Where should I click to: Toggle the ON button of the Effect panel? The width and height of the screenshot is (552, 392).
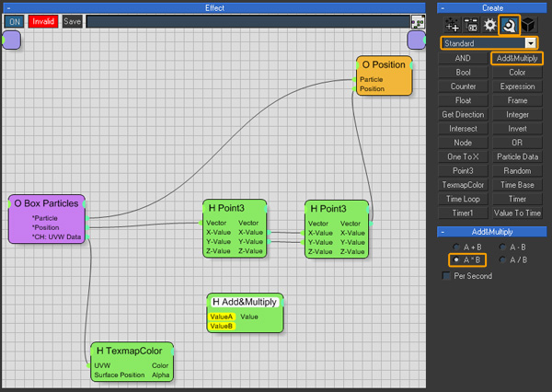click(x=15, y=21)
